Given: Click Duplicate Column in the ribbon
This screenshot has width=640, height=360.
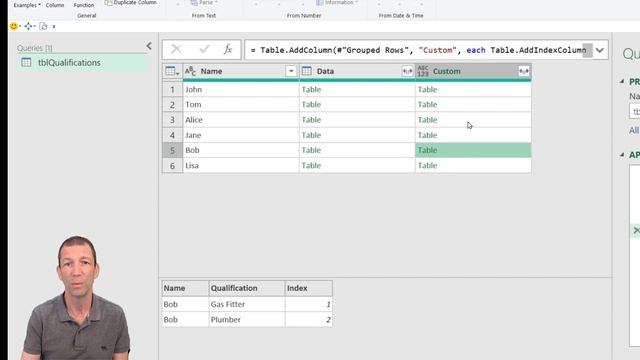Looking at the screenshot, I should pos(131,2).
